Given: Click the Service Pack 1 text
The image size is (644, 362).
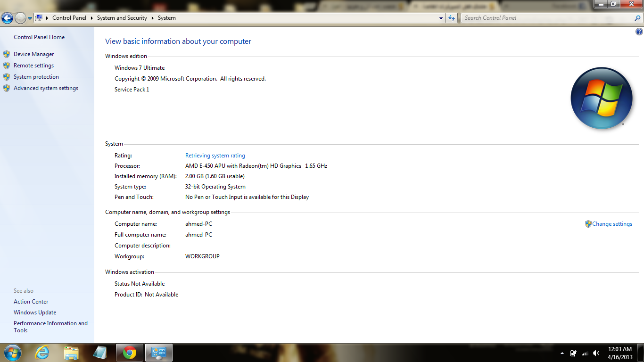Looking at the screenshot, I should 132,90.
